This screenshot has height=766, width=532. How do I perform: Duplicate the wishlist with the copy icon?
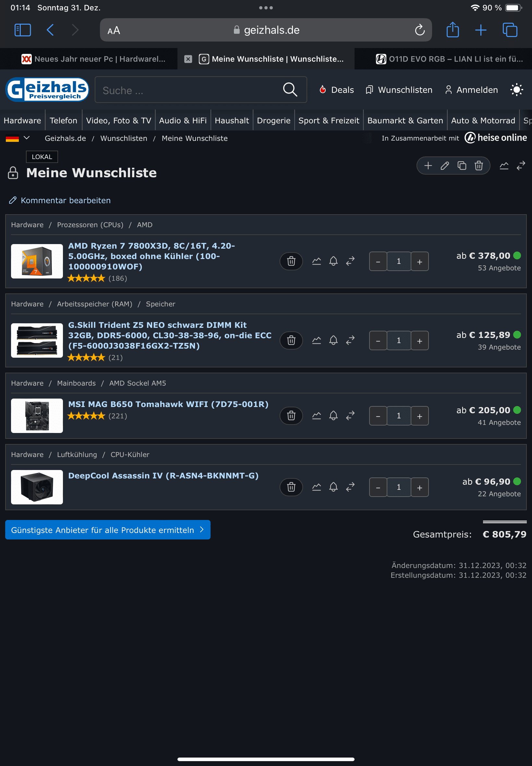[x=462, y=166]
